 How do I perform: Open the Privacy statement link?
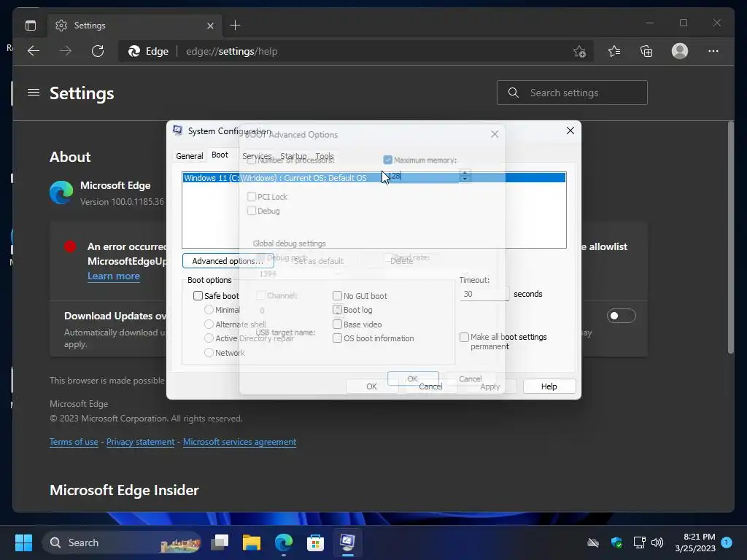141,442
